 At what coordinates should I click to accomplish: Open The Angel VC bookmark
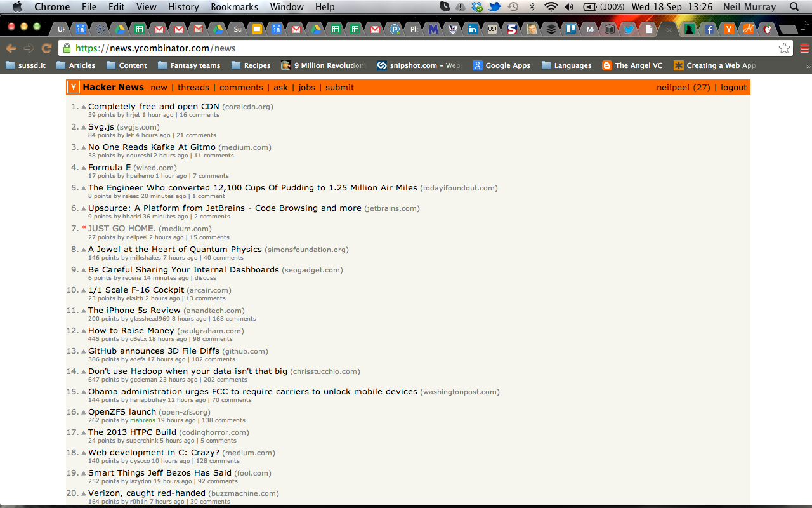[x=632, y=65]
